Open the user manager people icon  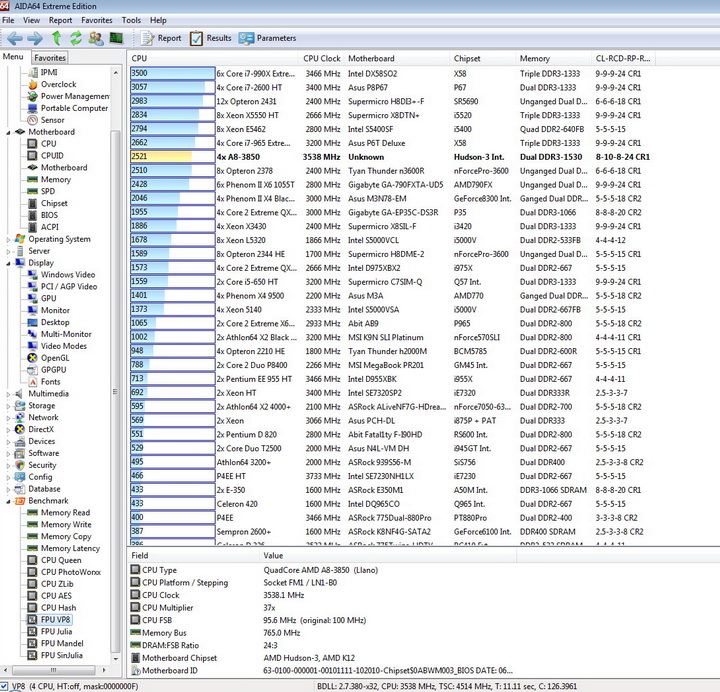[x=96, y=38]
